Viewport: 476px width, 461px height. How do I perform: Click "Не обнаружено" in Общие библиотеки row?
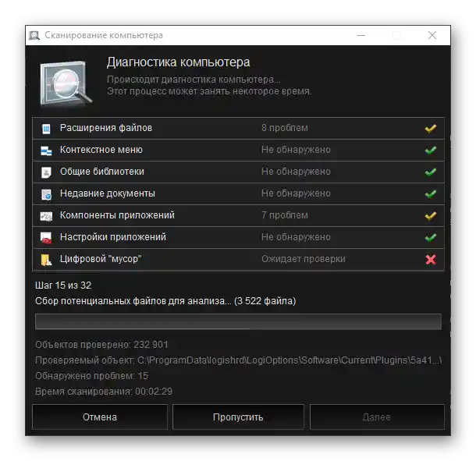pos(296,172)
